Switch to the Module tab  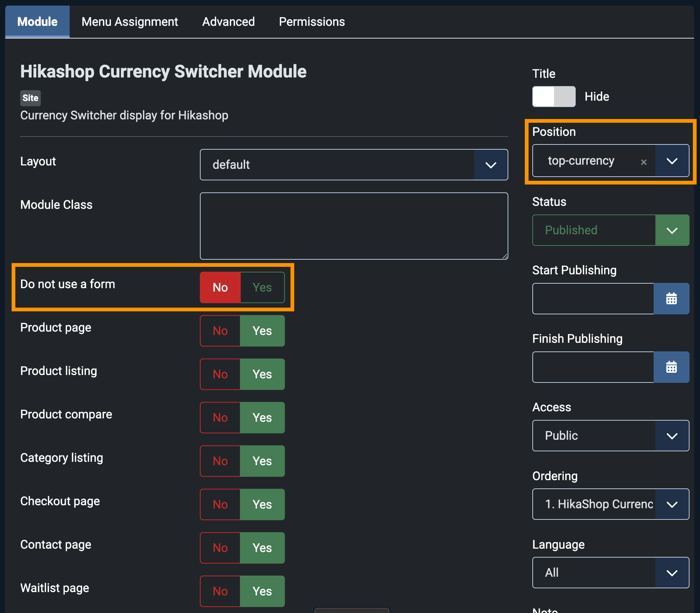[x=37, y=22]
